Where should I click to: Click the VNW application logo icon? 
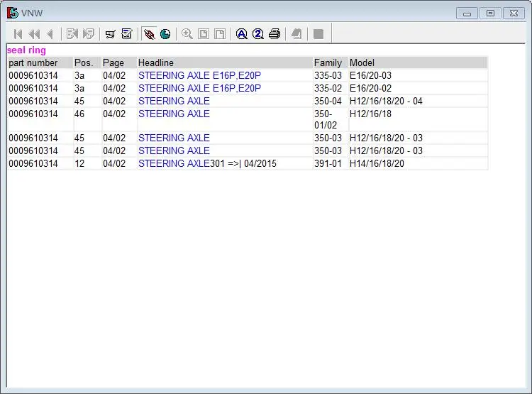click(13, 13)
